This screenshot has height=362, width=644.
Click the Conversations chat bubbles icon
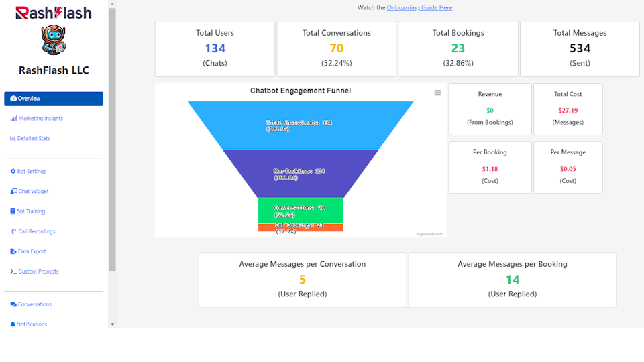click(13, 304)
